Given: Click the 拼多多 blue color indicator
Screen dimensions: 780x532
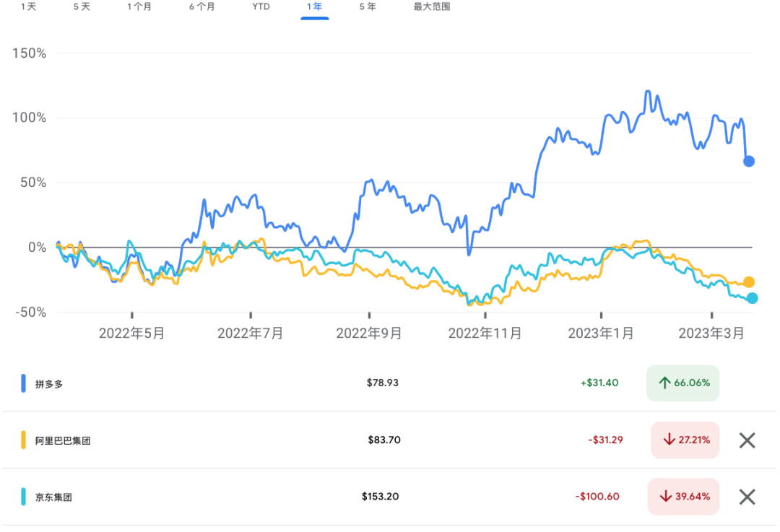Looking at the screenshot, I should 22,383.
